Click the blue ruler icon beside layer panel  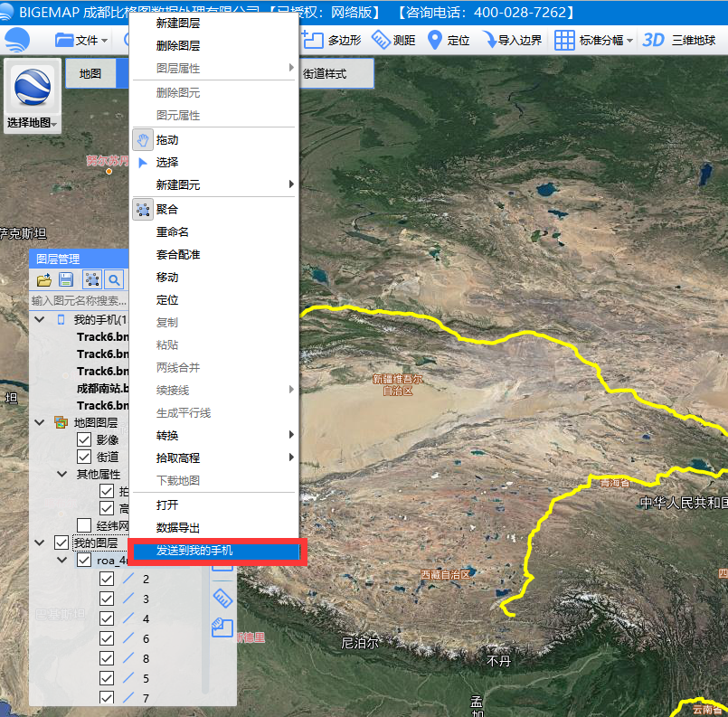(x=222, y=599)
